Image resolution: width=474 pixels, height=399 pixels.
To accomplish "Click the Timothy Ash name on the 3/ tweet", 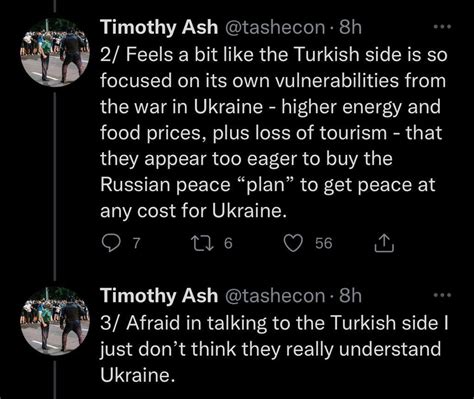I will click(159, 296).
